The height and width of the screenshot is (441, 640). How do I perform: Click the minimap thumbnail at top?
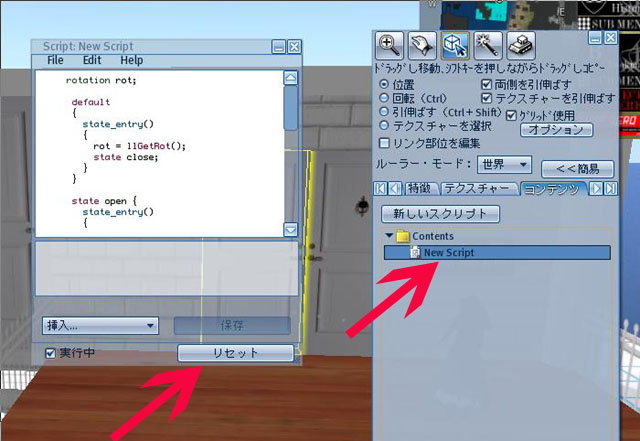(x=508, y=14)
